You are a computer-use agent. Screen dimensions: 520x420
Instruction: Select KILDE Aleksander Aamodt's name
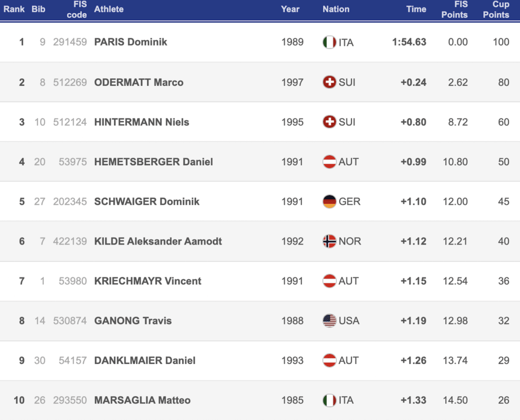click(158, 241)
